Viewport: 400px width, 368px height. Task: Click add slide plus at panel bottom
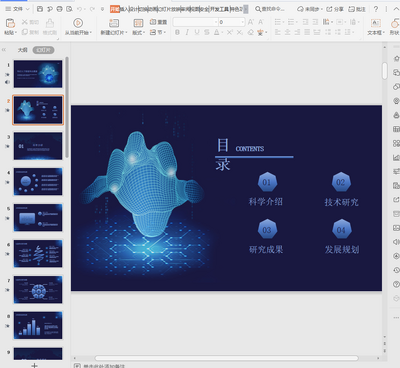click(34, 365)
